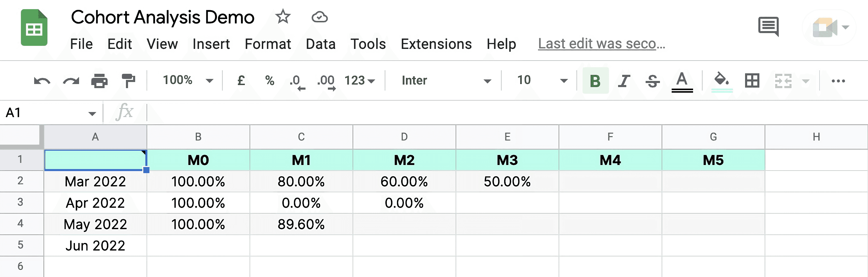868x277 pixels.
Task: Select the paint format roller
Action: pos(128,81)
